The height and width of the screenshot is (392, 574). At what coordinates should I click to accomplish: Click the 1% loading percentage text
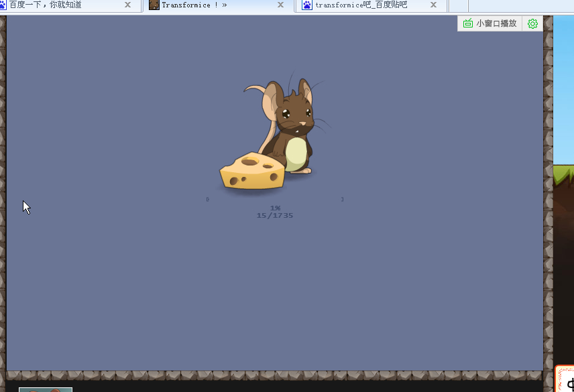click(x=275, y=208)
